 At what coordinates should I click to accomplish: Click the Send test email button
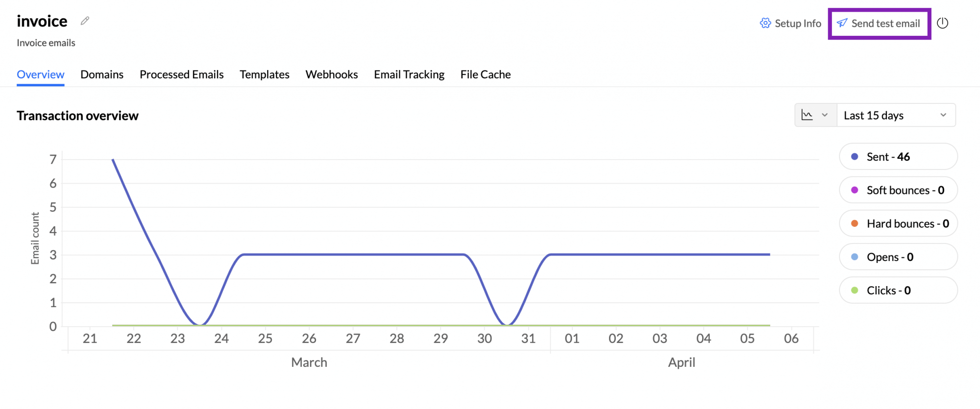click(x=879, y=23)
